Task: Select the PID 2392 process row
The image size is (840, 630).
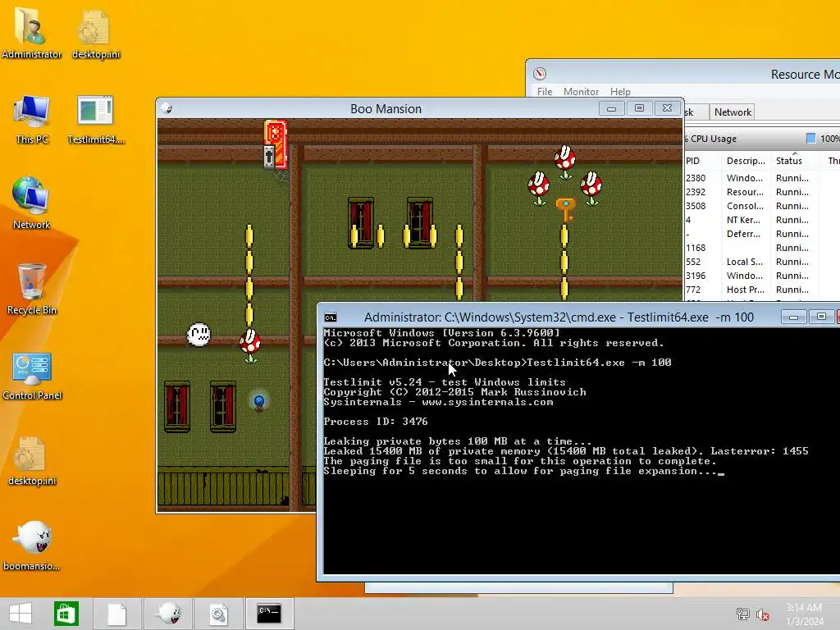Action: tap(762, 192)
